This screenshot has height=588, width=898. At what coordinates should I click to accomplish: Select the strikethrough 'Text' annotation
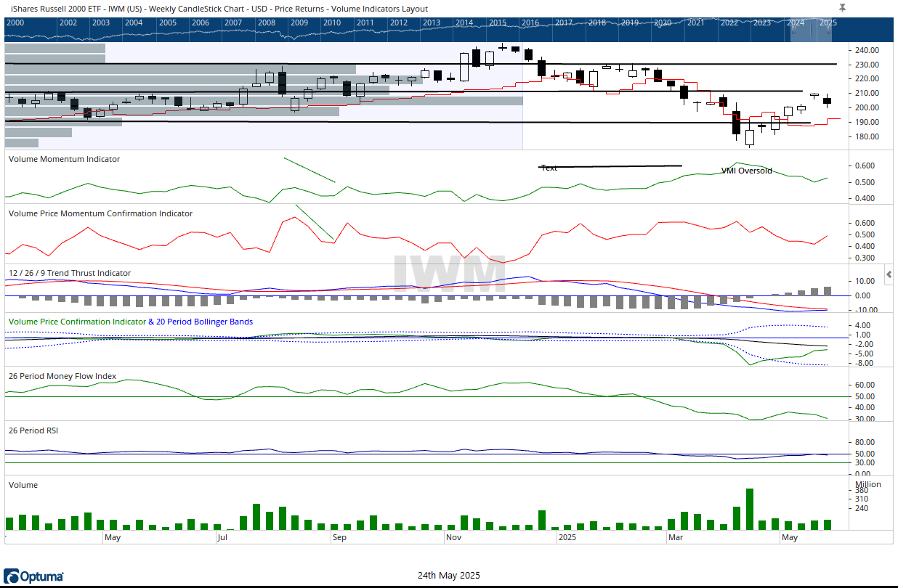tap(549, 168)
